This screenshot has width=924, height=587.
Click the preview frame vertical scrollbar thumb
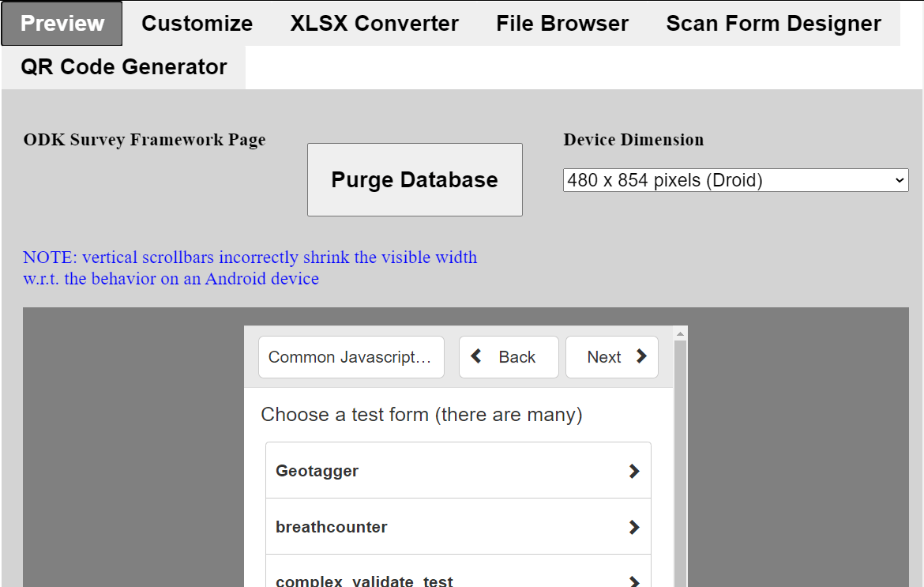tap(680, 464)
